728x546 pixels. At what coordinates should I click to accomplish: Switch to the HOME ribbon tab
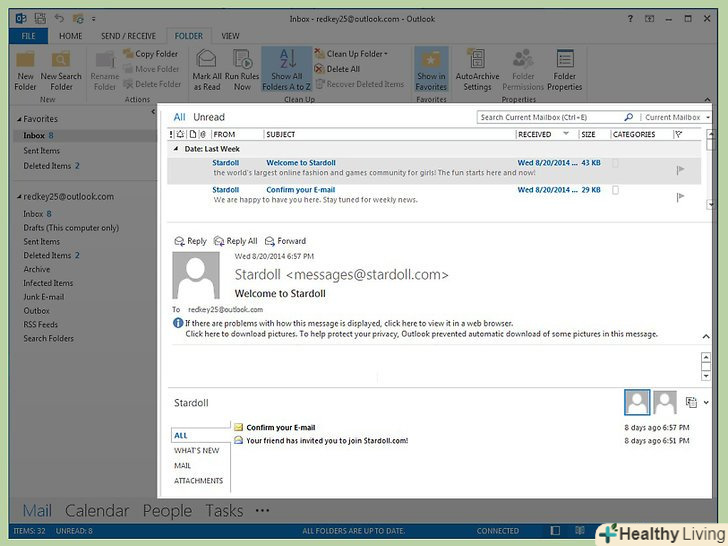coord(71,36)
